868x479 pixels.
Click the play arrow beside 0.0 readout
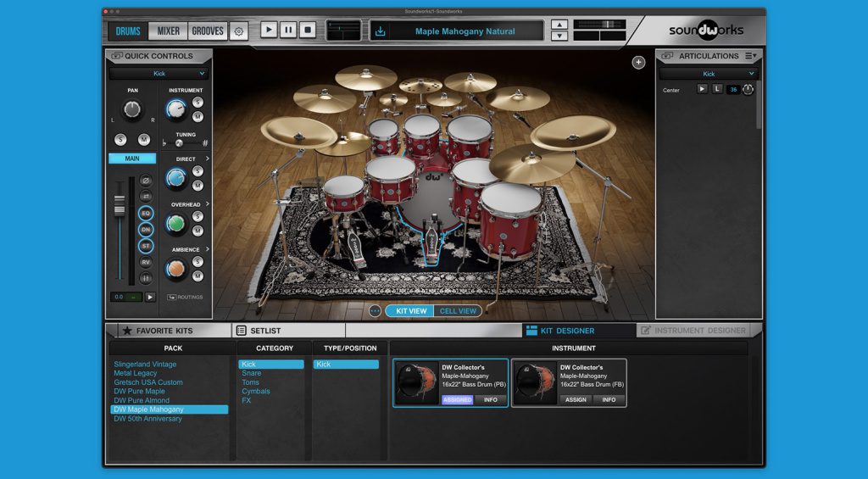coord(150,298)
